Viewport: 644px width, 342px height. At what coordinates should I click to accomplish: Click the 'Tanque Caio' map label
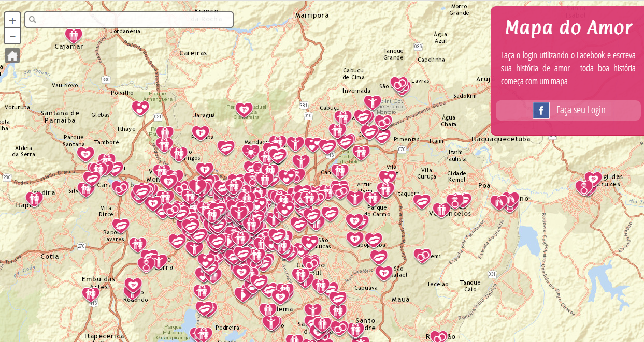tap(470, 286)
